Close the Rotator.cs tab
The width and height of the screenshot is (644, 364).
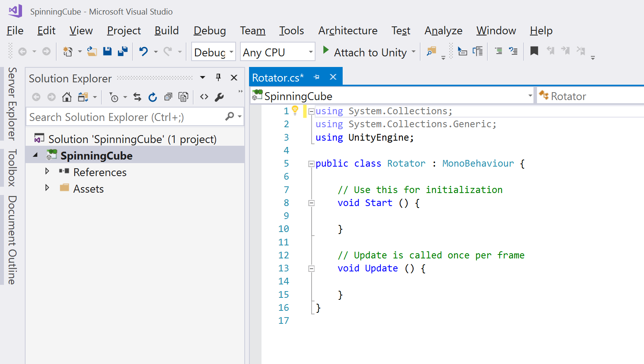point(333,77)
